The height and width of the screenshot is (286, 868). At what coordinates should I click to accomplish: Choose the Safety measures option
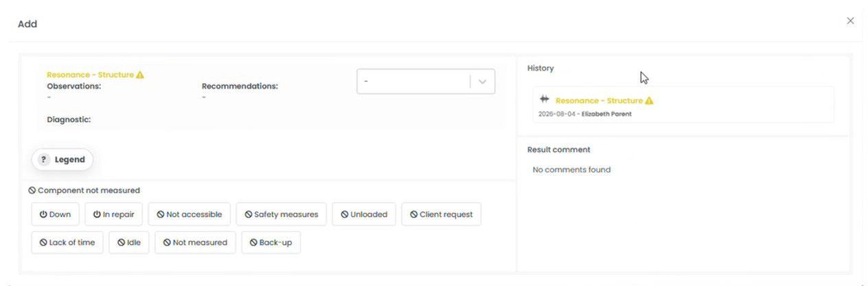[x=282, y=214]
